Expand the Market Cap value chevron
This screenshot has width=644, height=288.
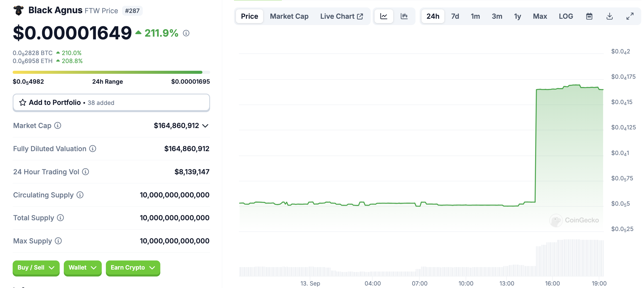click(x=205, y=126)
